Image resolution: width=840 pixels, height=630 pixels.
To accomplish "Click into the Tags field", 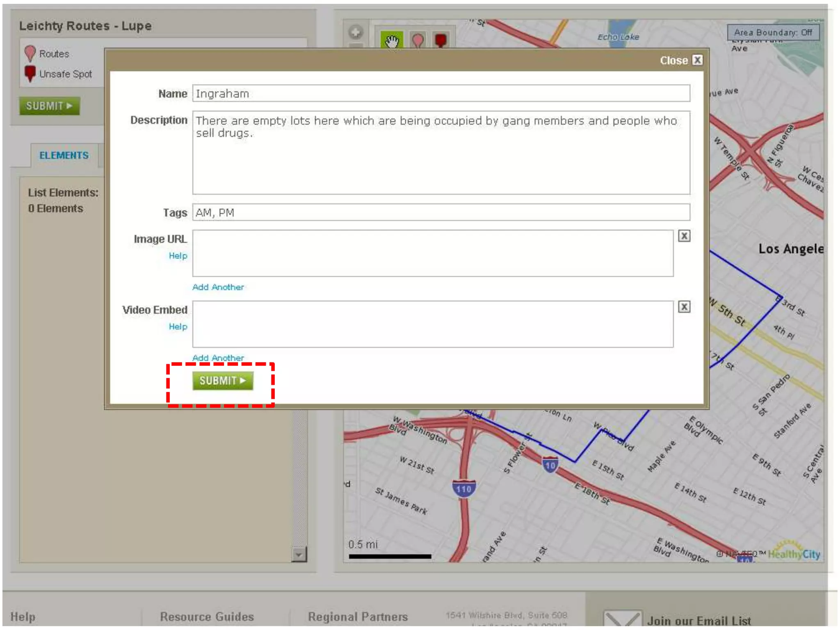I will (x=441, y=212).
